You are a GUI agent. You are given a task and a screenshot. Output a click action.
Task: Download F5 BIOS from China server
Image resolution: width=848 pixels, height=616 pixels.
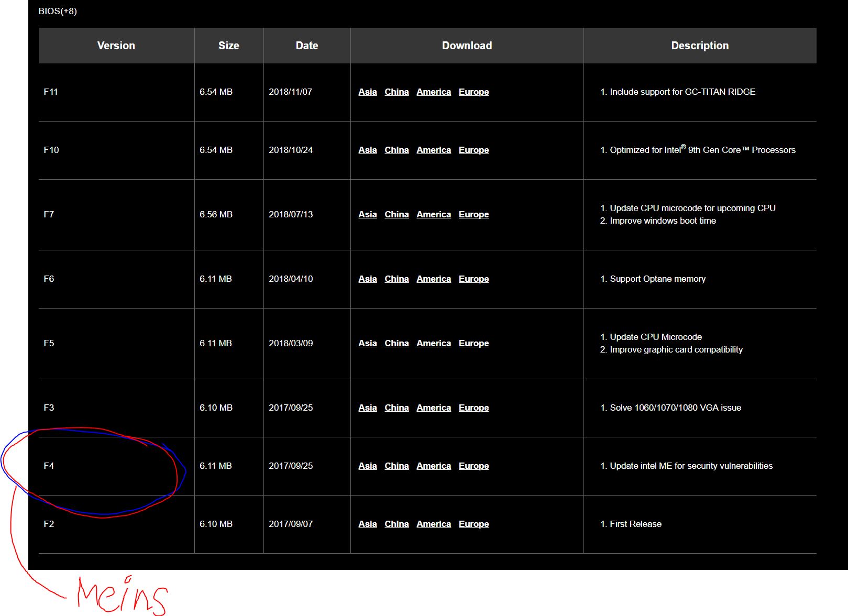(x=397, y=343)
